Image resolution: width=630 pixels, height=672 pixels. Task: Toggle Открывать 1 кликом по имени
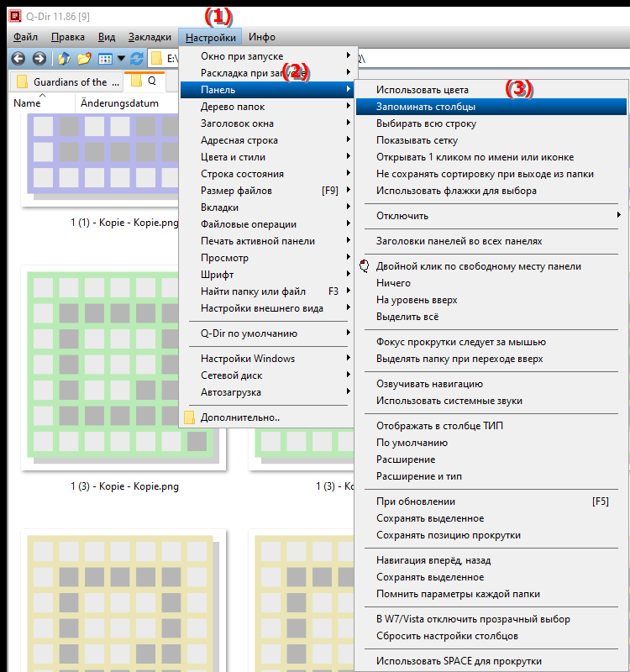tap(491, 157)
